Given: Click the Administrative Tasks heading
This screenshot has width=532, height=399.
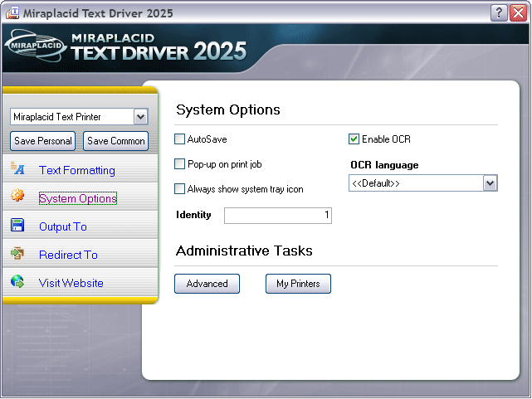Looking at the screenshot, I should click(244, 251).
